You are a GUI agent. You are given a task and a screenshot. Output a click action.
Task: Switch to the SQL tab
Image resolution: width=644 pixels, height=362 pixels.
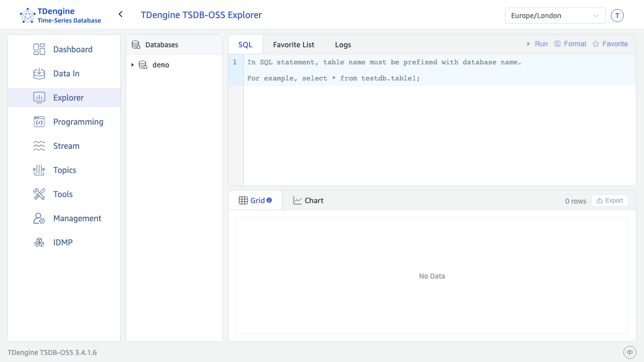pos(246,44)
